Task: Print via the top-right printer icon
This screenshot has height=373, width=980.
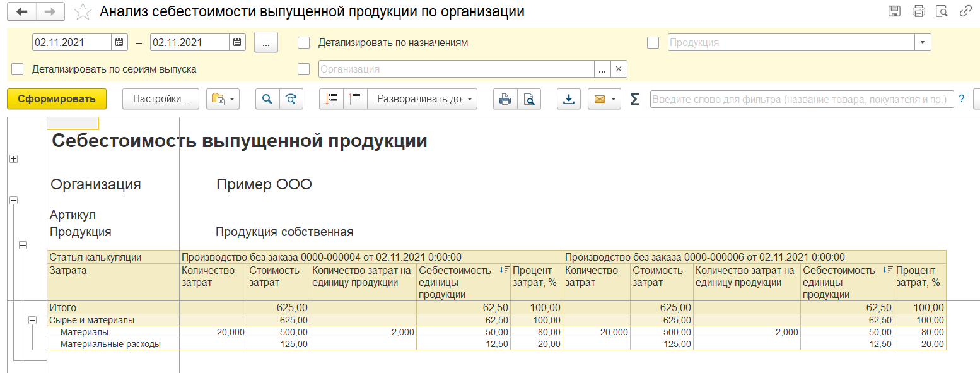Action: point(918,11)
